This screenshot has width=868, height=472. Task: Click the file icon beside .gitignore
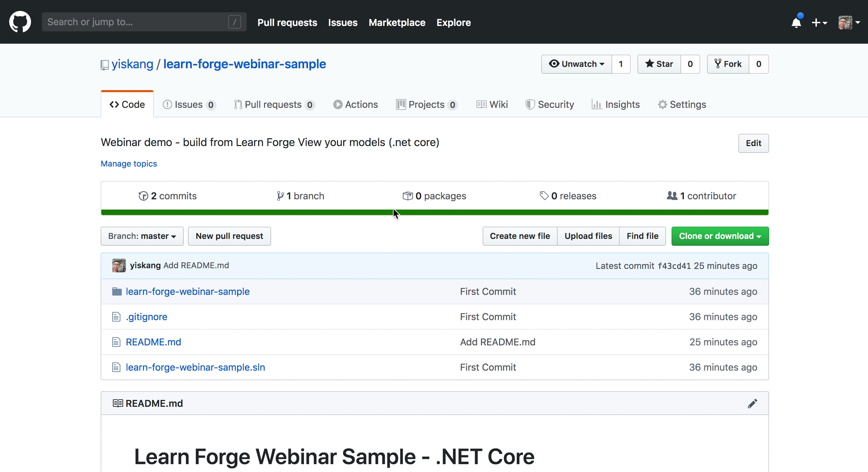point(116,317)
